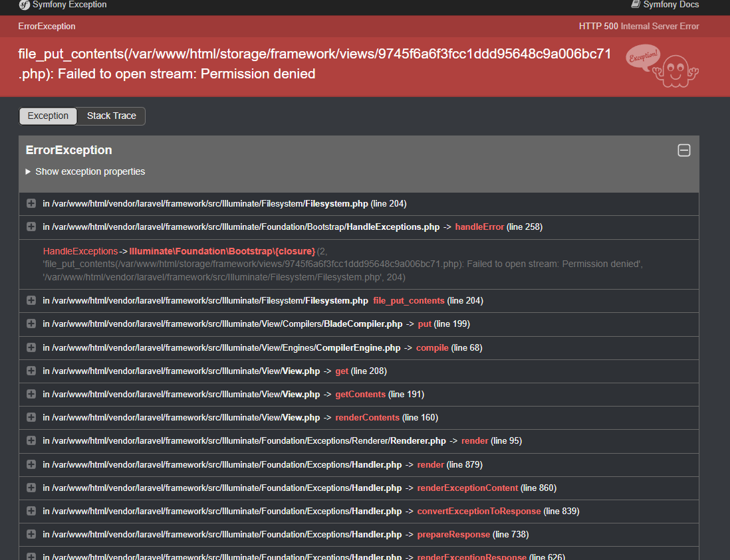
Task: Click the HandleExceptions class name in red
Action: point(80,251)
